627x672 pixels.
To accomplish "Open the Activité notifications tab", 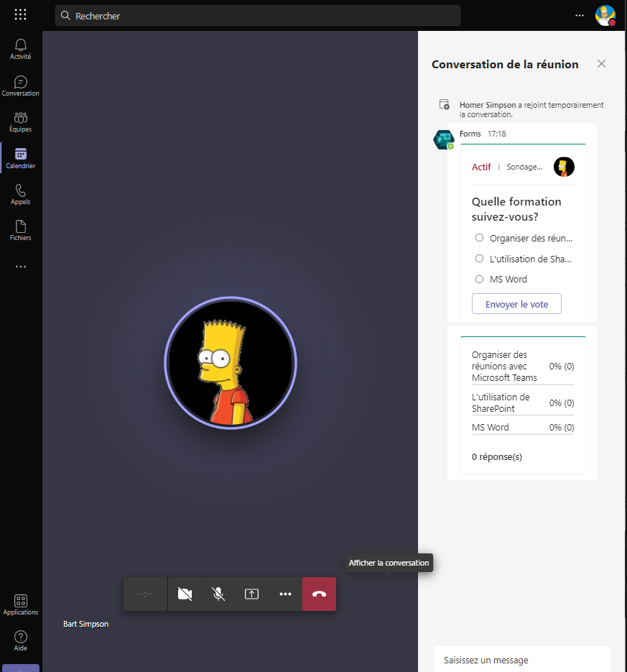I will [x=21, y=50].
